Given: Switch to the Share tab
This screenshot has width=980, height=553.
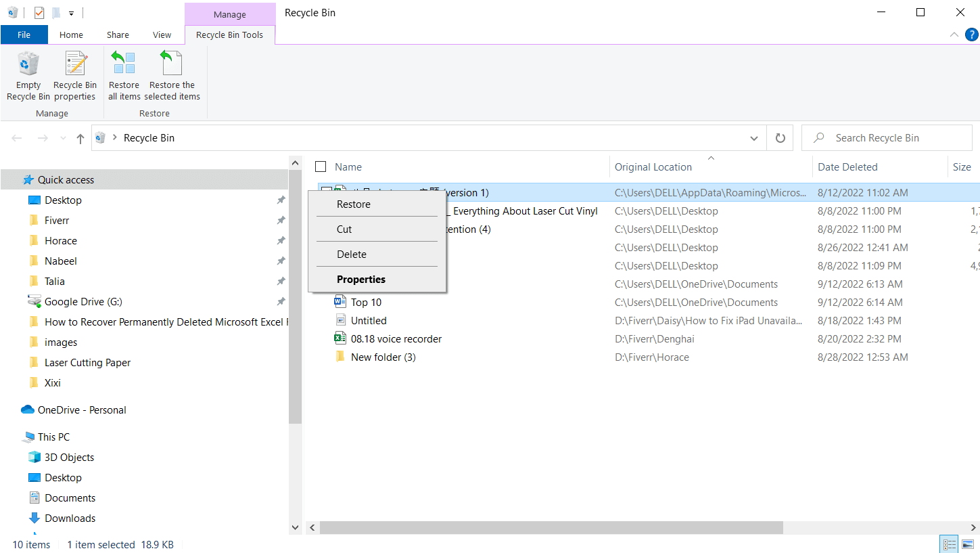Looking at the screenshot, I should [118, 35].
